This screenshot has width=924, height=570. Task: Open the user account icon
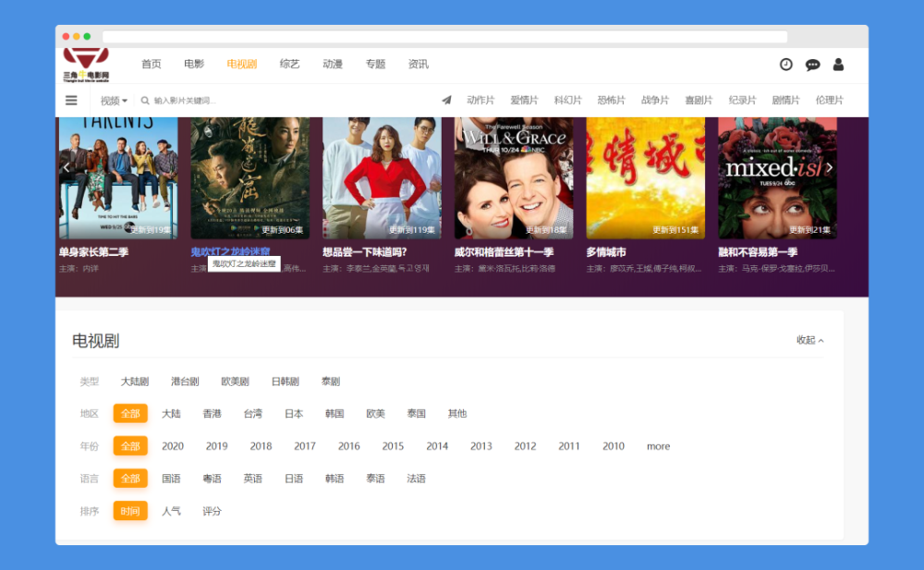tap(838, 65)
